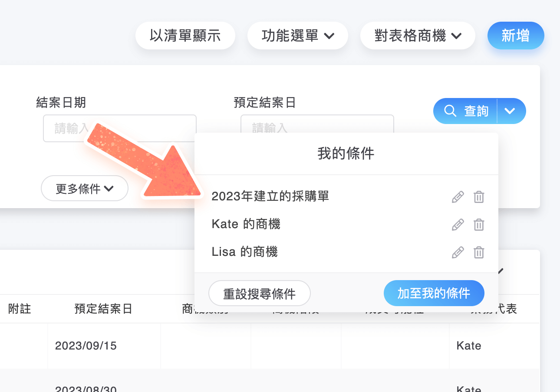The height and width of the screenshot is (392, 560).
Task: Click 重設搜尋條件 to reset filters
Action: (x=260, y=294)
